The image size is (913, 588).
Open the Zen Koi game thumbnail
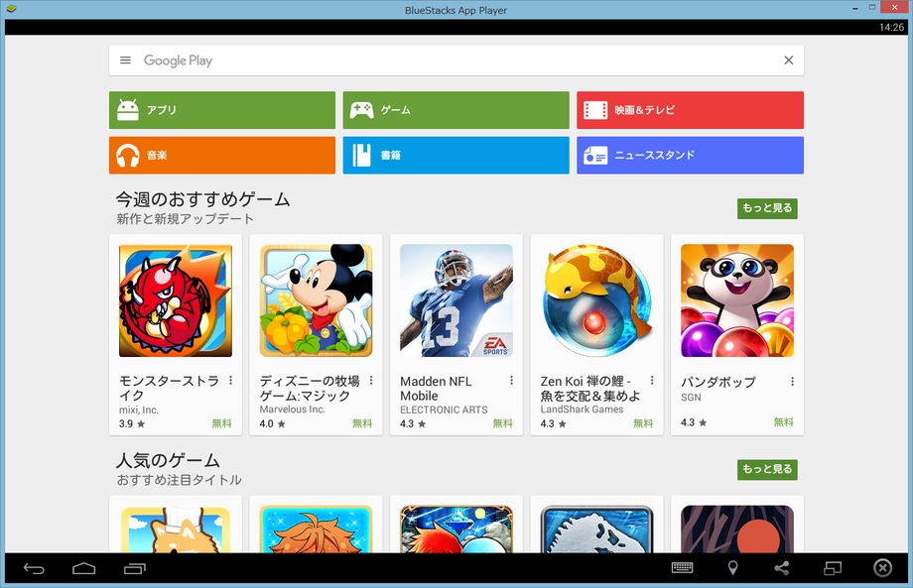pyautogui.click(x=596, y=301)
